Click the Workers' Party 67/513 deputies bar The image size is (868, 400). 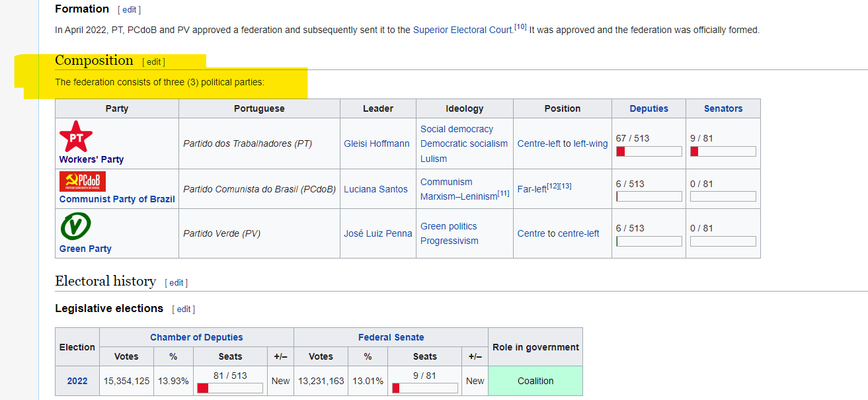click(649, 151)
